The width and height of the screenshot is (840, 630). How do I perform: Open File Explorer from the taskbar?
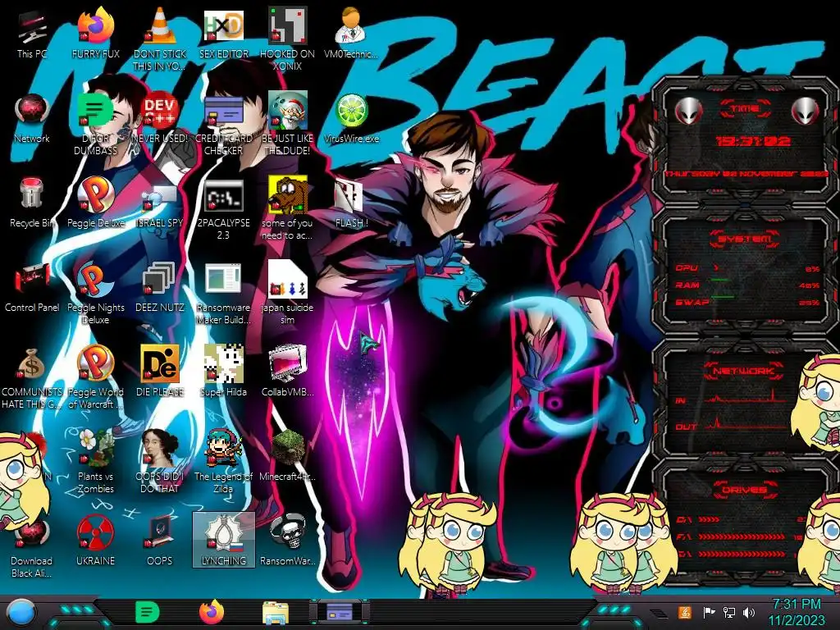[x=276, y=613]
